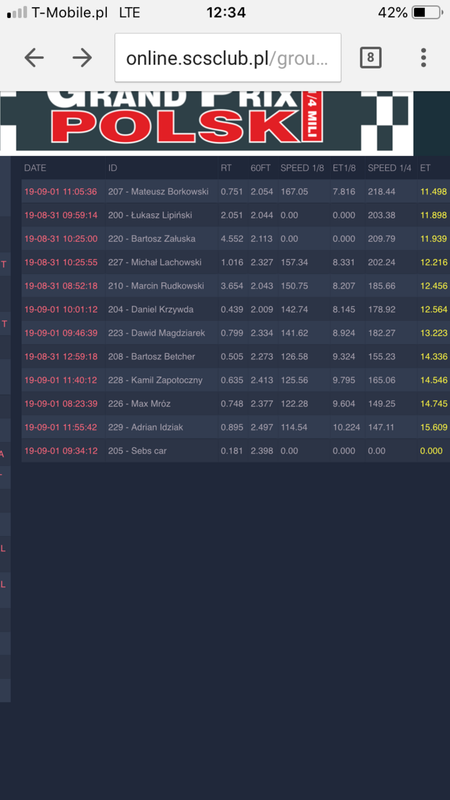Tap date 19-09-01 08:23:39
The image size is (450, 800).
[61, 404]
